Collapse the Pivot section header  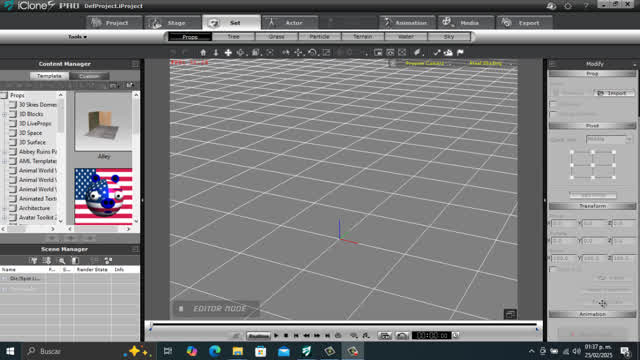point(592,126)
